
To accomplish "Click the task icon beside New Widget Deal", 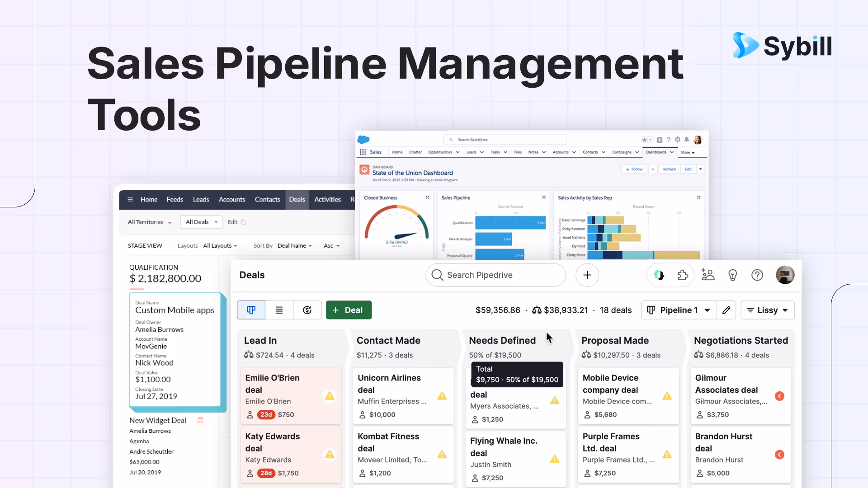I will (x=200, y=420).
